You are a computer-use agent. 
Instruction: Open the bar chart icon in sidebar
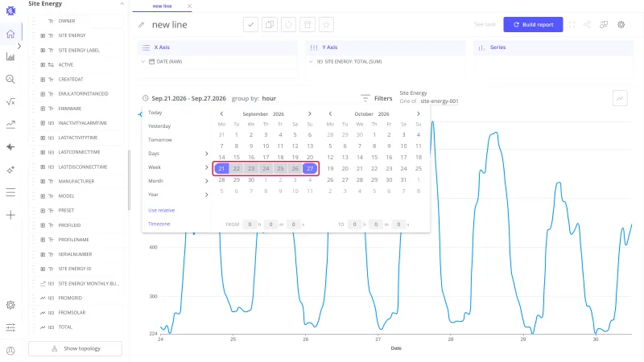(10, 56)
